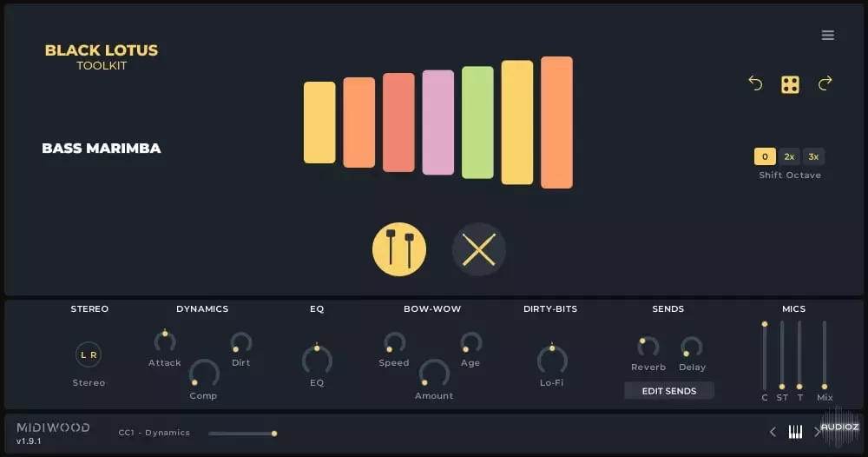Select the crossed sticks articulation icon
Image resolution: width=868 pixels, height=457 pixels.
coord(479,249)
